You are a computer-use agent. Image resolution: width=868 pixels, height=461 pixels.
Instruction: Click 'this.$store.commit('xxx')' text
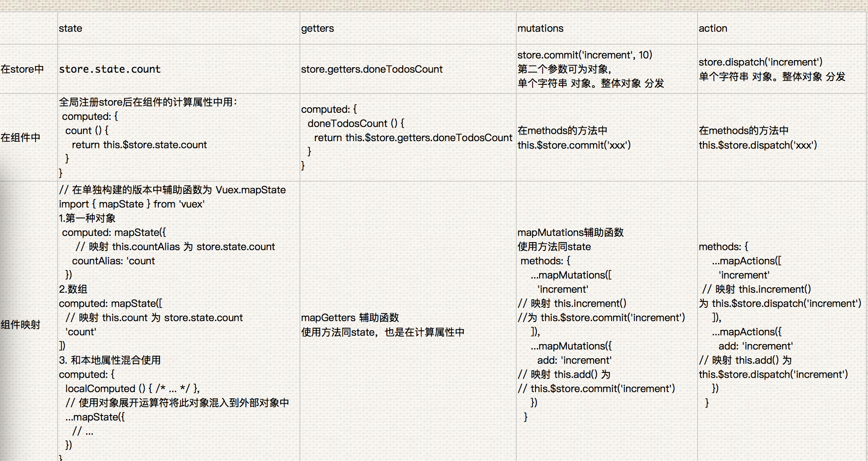(x=574, y=145)
